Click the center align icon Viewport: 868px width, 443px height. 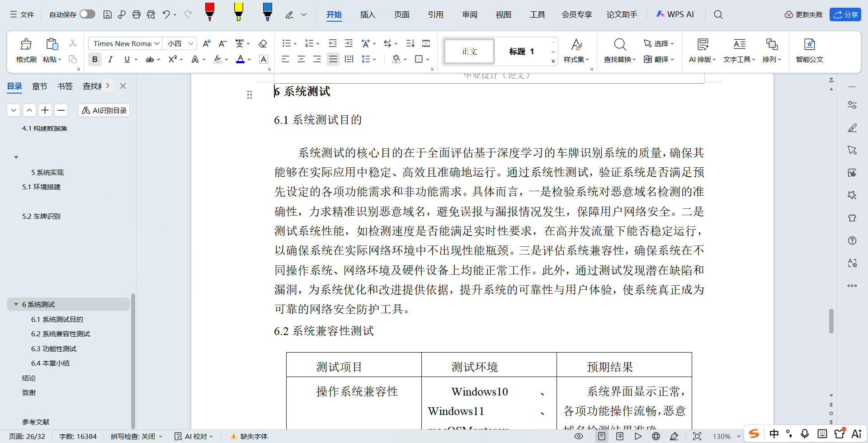301,59
